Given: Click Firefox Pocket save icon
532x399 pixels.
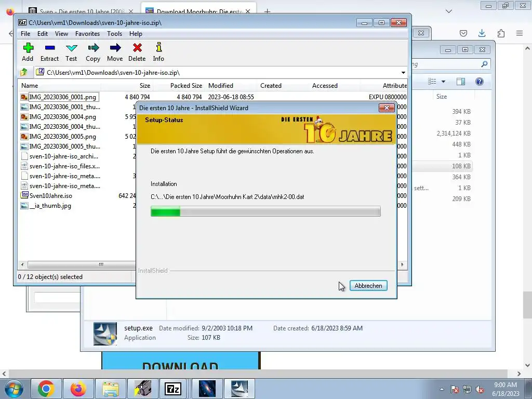Looking at the screenshot, I should pyautogui.click(x=463, y=33).
